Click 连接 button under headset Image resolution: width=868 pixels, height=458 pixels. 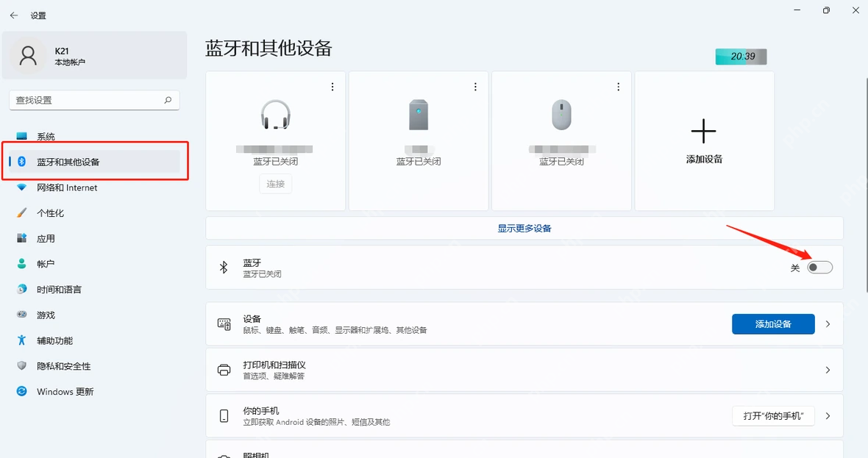point(276,184)
